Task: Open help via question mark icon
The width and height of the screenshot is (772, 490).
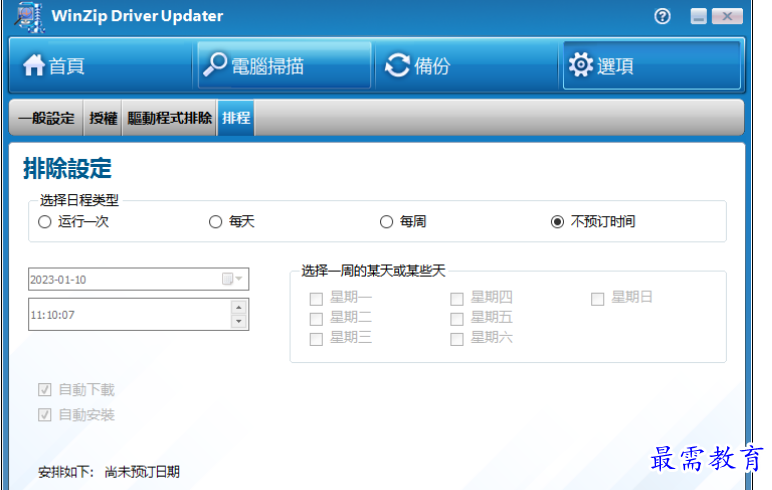Action: (662, 16)
